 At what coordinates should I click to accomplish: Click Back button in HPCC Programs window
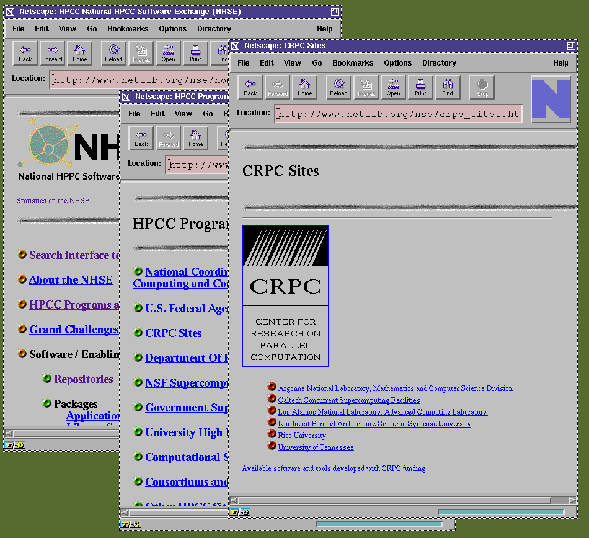pos(141,138)
